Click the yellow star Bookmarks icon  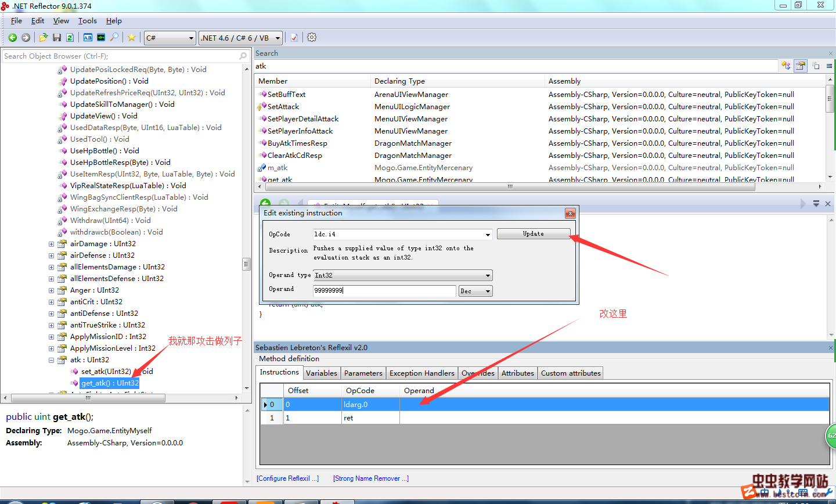[132, 38]
